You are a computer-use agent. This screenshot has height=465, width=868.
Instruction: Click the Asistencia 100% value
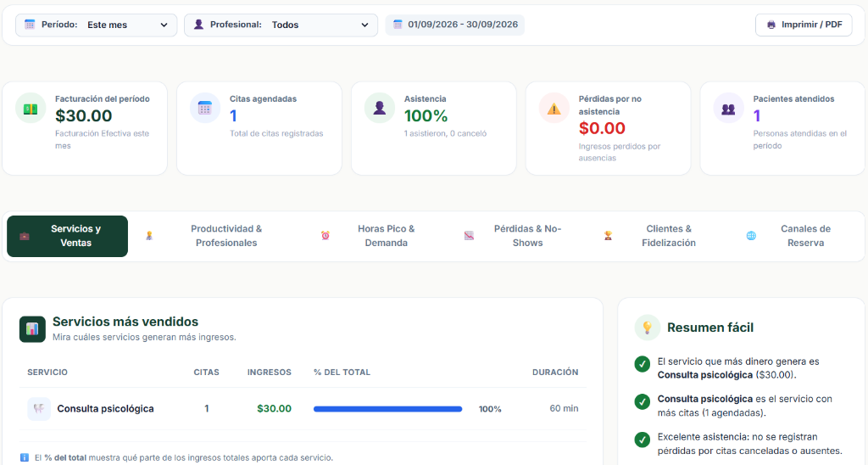(426, 116)
